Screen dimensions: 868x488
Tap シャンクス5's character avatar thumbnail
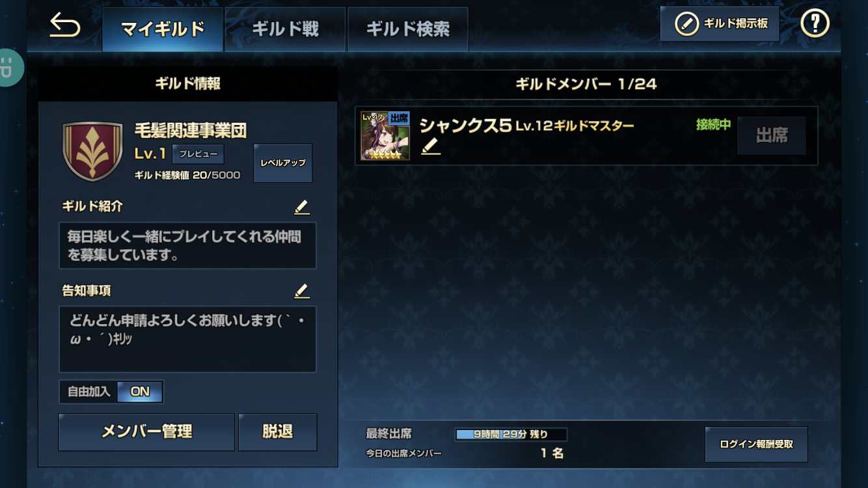385,136
